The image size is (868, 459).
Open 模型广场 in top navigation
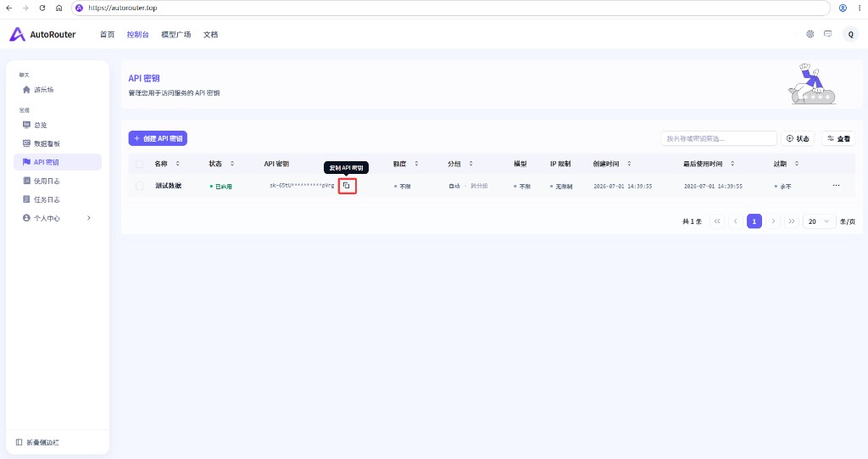point(176,35)
